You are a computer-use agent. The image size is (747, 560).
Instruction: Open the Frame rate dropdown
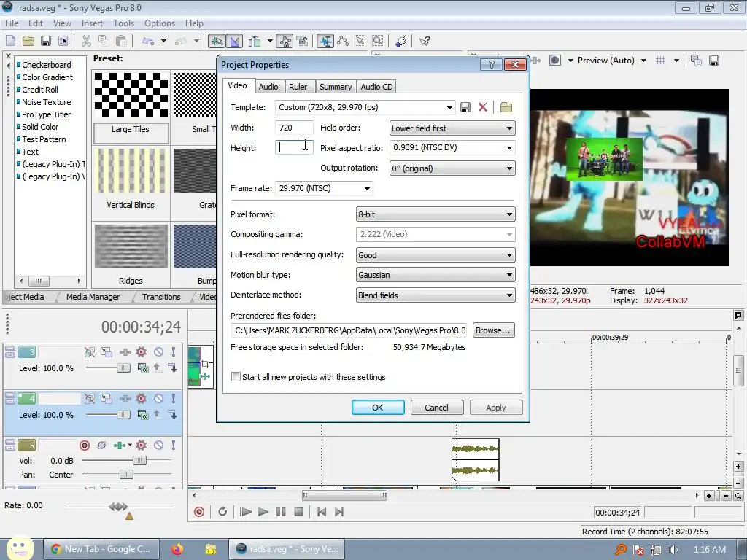coord(367,189)
